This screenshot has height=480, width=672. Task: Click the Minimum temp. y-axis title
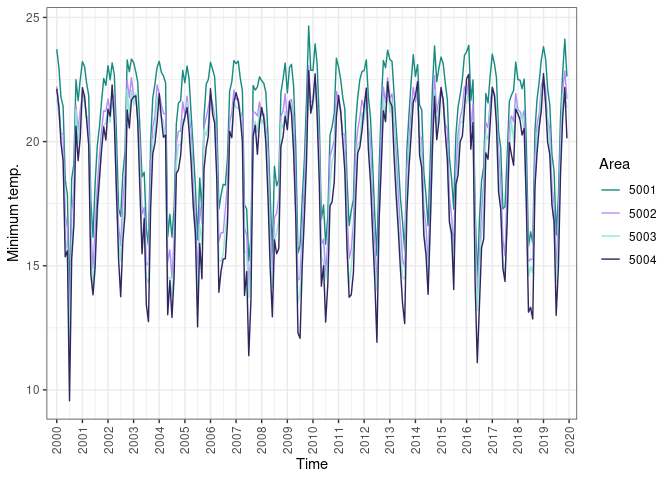point(14,213)
